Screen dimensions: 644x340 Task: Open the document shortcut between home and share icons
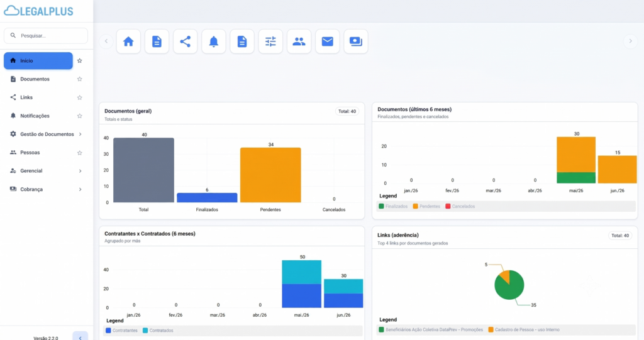pyautogui.click(x=157, y=41)
